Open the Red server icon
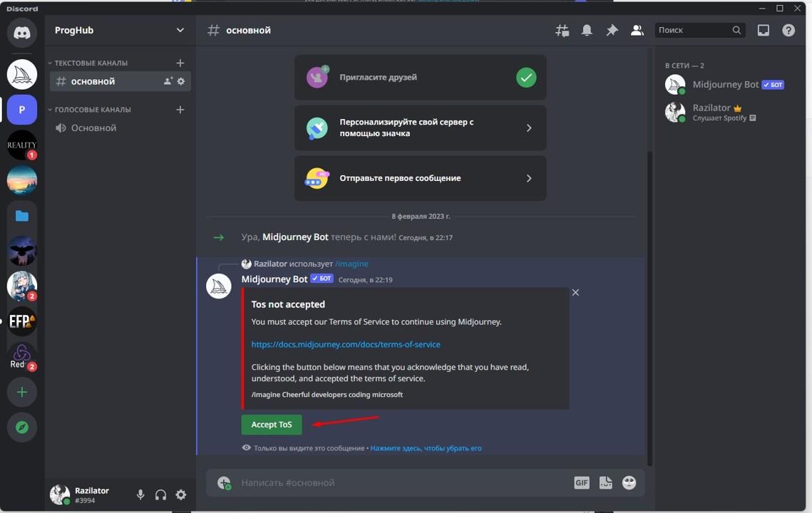This screenshot has width=812, height=513. [22, 357]
